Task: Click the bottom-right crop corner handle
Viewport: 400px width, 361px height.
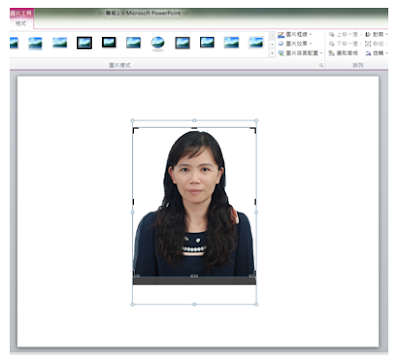Action: (253, 275)
